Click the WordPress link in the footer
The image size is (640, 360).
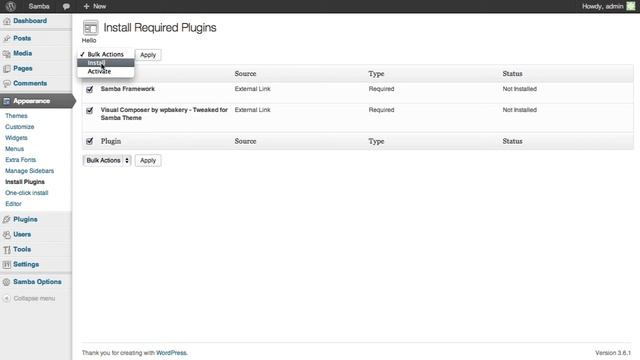coord(171,353)
